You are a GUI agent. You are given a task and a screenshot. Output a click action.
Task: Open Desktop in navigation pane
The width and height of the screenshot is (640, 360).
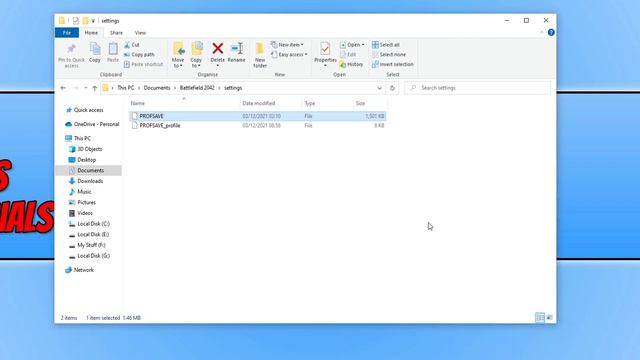click(87, 160)
